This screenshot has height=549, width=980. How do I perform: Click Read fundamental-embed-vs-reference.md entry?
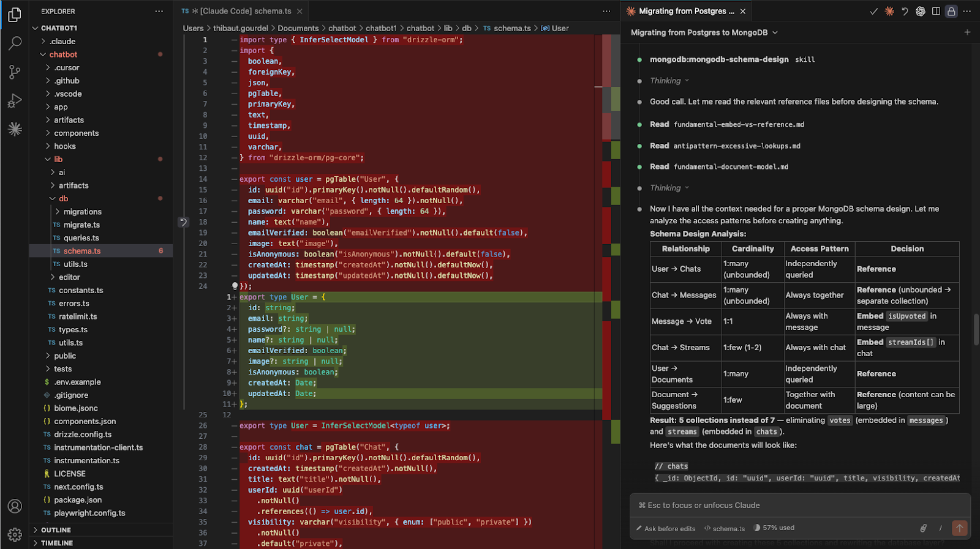coord(727,124)
